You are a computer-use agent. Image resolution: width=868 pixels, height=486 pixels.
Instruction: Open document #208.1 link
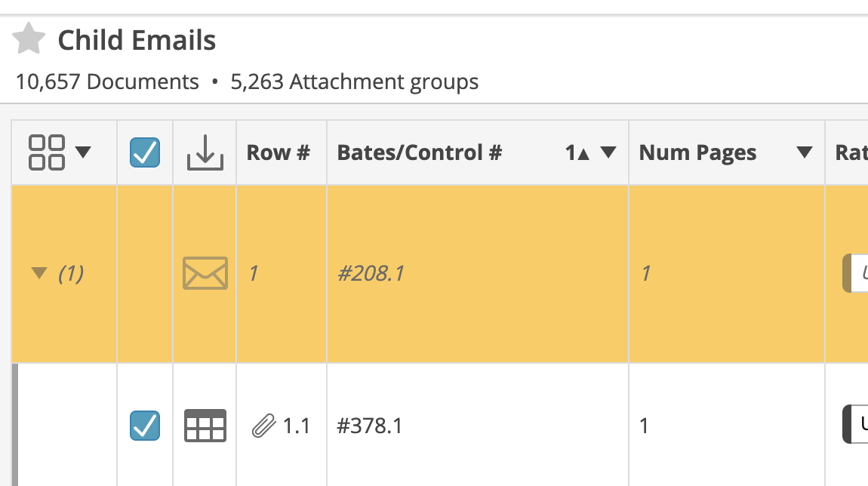click(x=371, y=273)
